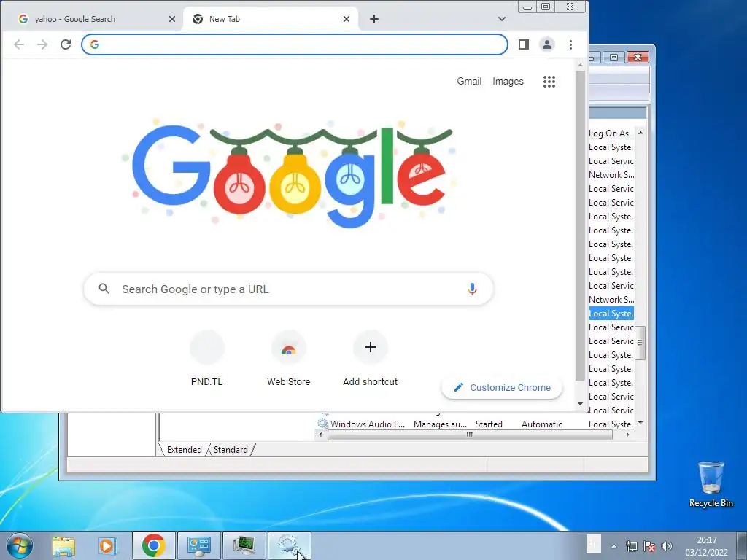
Task: Click Chrome's forward navigation arrow
Action: [42, 44]
